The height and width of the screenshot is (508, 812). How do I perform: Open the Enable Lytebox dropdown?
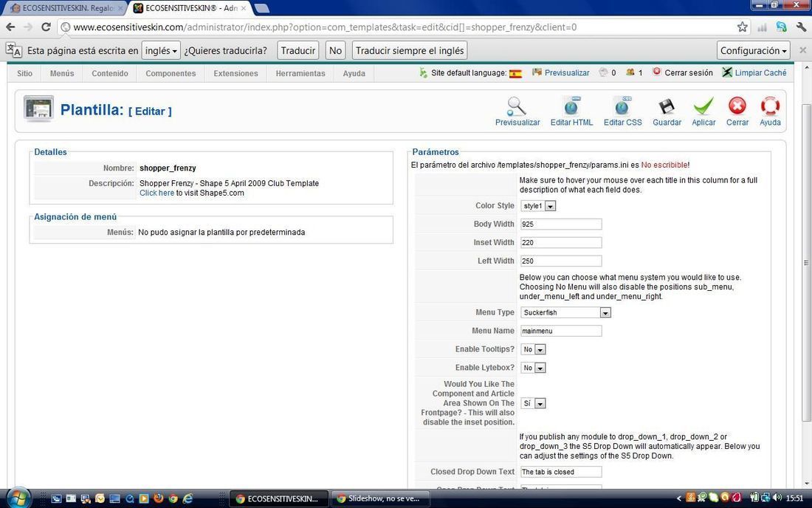pos(534,368)
